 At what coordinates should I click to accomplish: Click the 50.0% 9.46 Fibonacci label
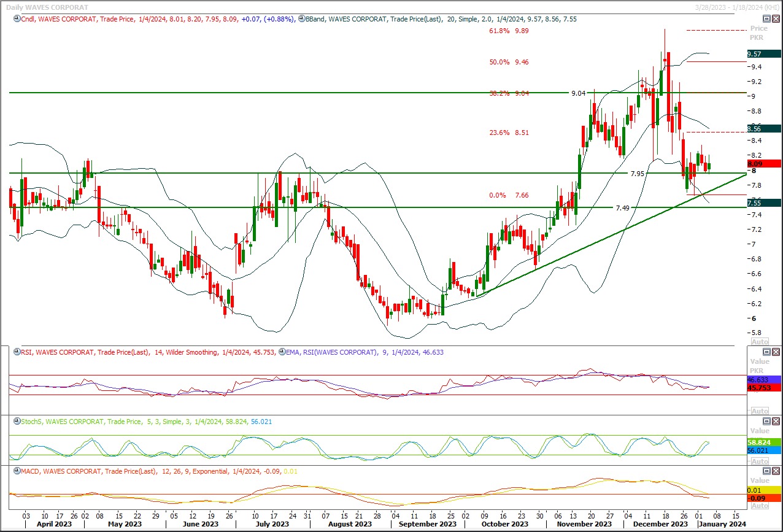tap(509, 62)
